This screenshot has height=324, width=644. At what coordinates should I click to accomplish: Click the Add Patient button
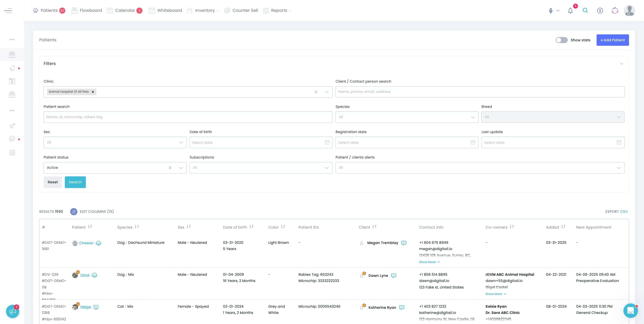click(x=612, y=40)
